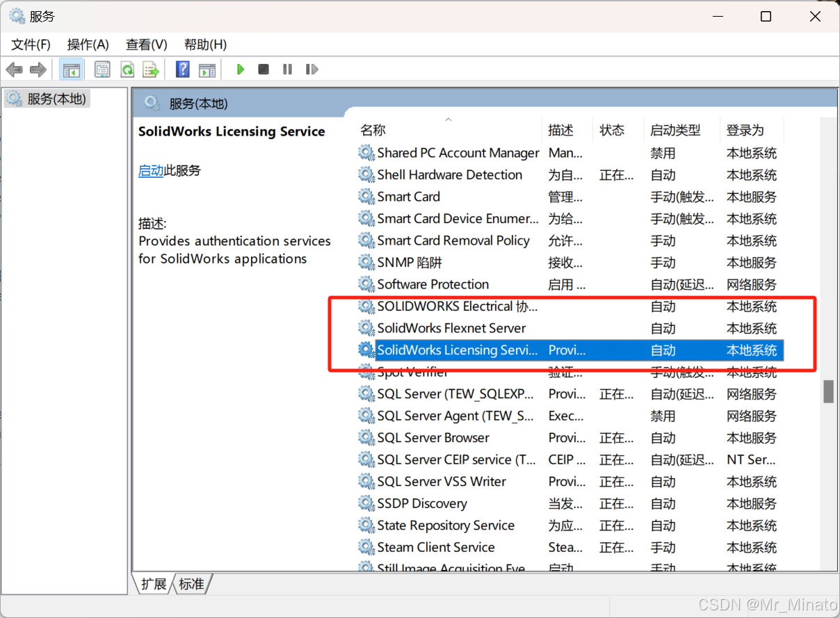Sort by the 描述 column header
Viewport: 840px width, 618px height.
(x=567, y=130)
